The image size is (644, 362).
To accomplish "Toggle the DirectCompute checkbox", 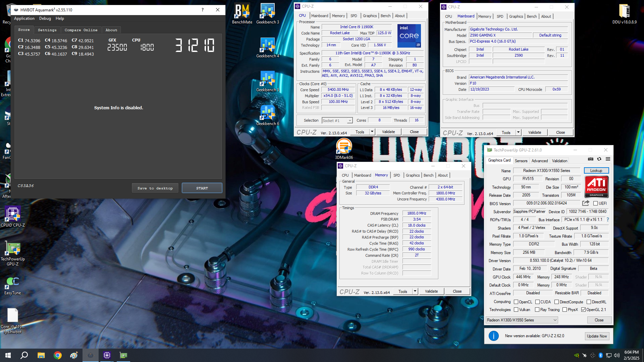I will click(x=557, y=302).
